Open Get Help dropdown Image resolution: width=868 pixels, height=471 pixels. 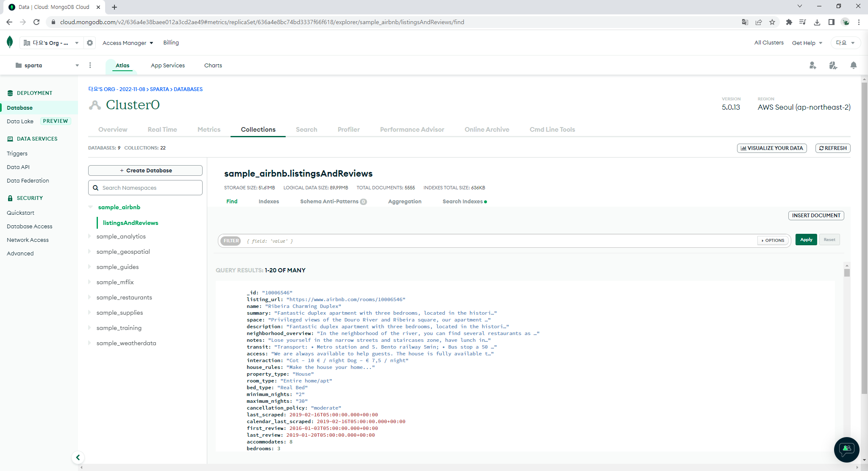click(x=807, y=43)
